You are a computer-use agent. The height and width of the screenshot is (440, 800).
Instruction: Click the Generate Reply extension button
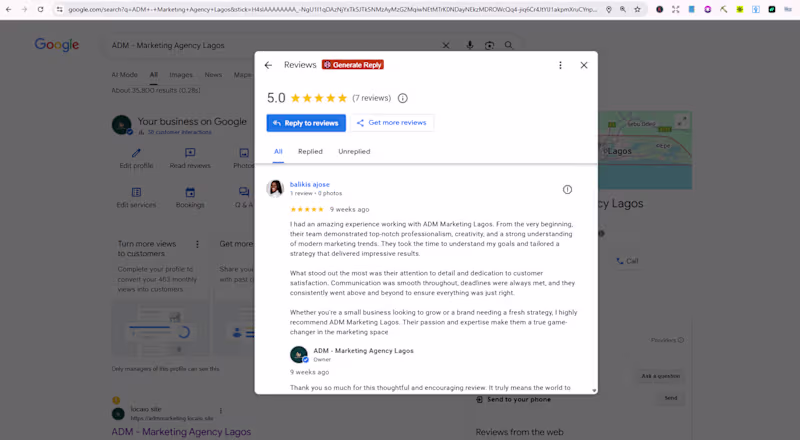(353, 65)
